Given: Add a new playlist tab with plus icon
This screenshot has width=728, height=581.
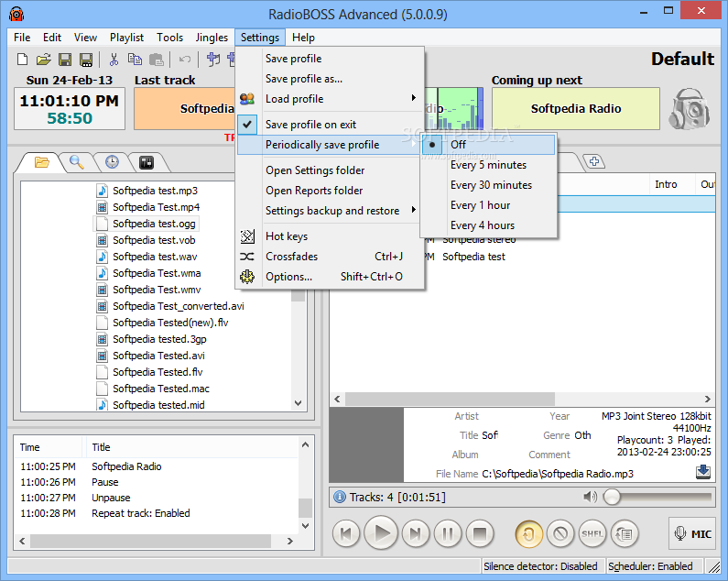Looking at the screenshot, I should point(594,161).
